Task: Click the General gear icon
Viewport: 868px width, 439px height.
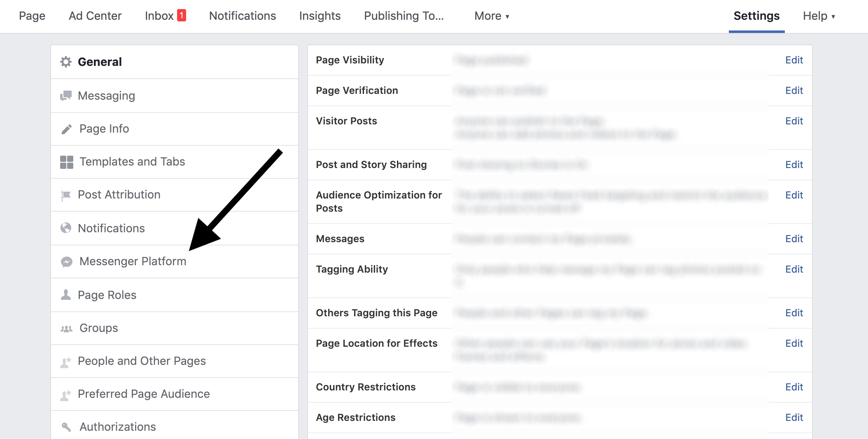Action: pyautogui.click(x=66, y=62)
